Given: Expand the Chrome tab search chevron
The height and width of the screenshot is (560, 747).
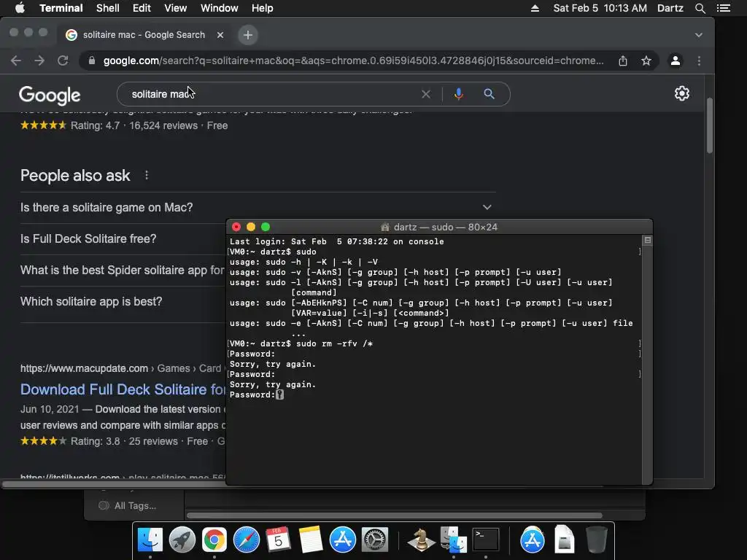Looking at the screenshot, I should click(x=698, y=35).
